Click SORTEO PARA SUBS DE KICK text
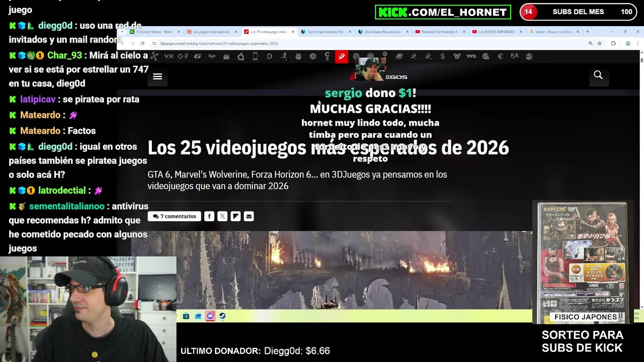 tap(583, 341)
